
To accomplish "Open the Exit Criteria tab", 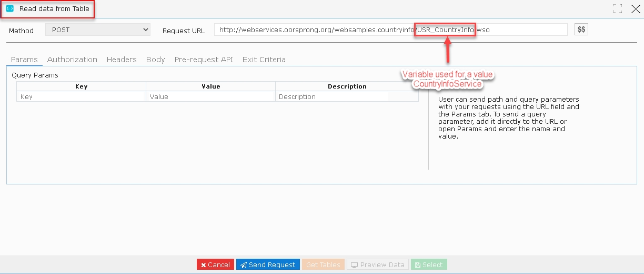I will tap(264, 60).
